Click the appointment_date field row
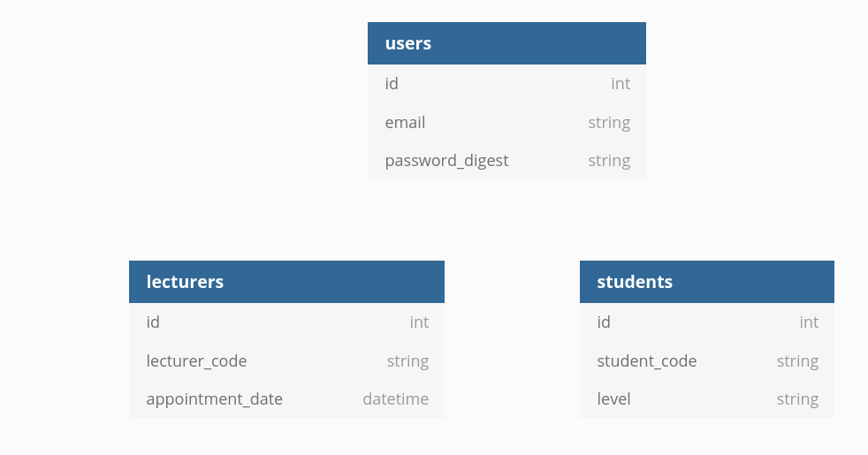Viewport: 868px width, 455px height. pos(286,399)
